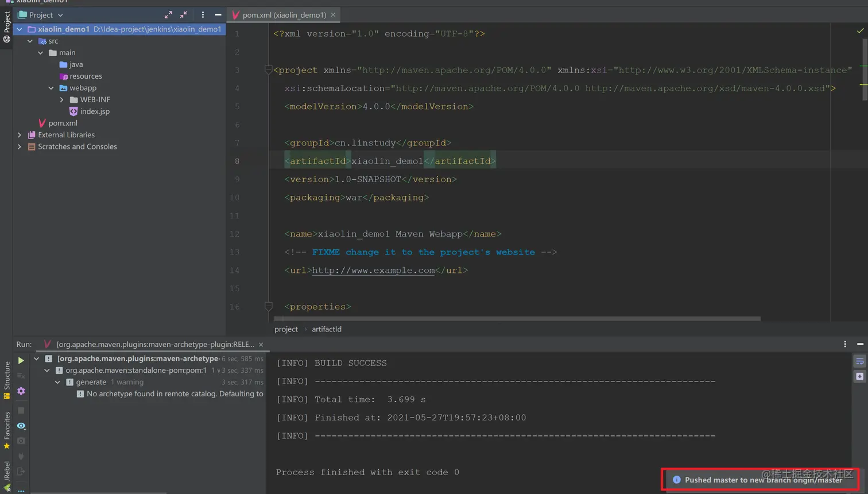This screenshot has width=868, height=494.
Task: Collapse xiaolin_demo1 project root node
Action: coord(20,29)
